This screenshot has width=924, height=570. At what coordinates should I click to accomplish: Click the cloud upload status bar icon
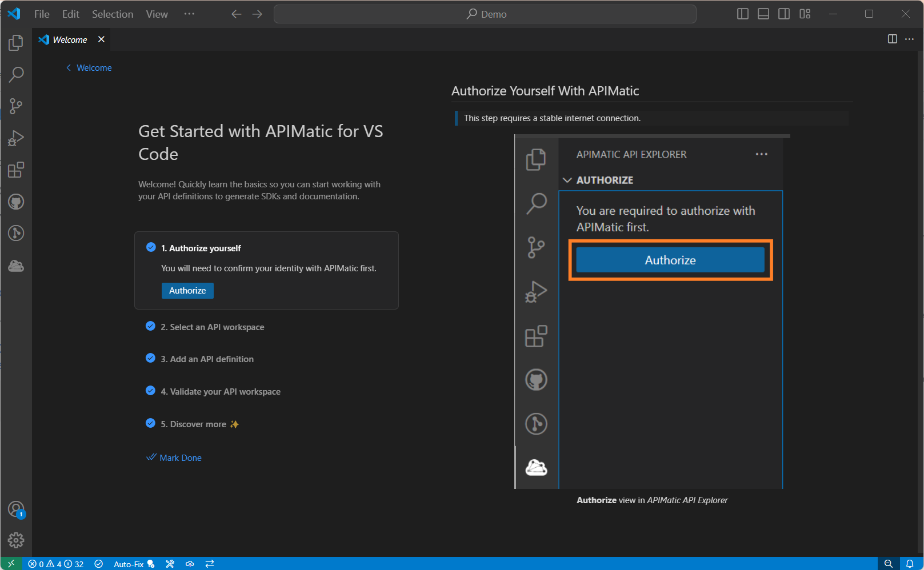tap(190, 564)
